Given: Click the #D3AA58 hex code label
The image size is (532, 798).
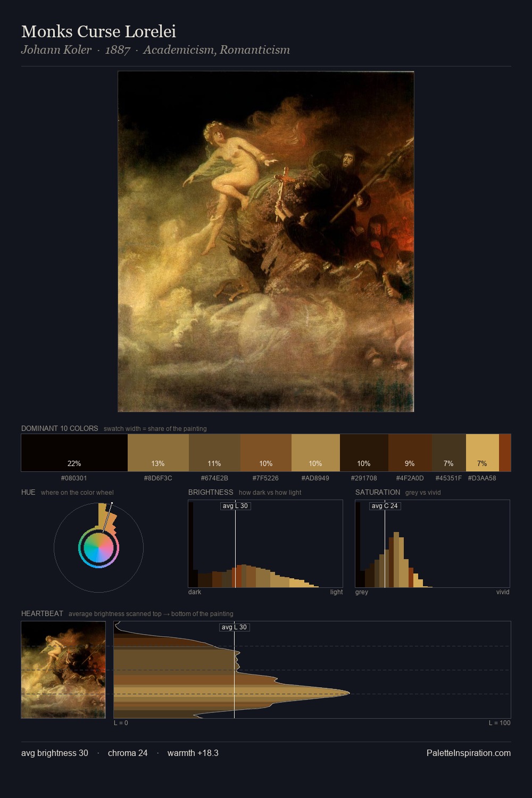Looking at the screenshot, I should [482, 478].
